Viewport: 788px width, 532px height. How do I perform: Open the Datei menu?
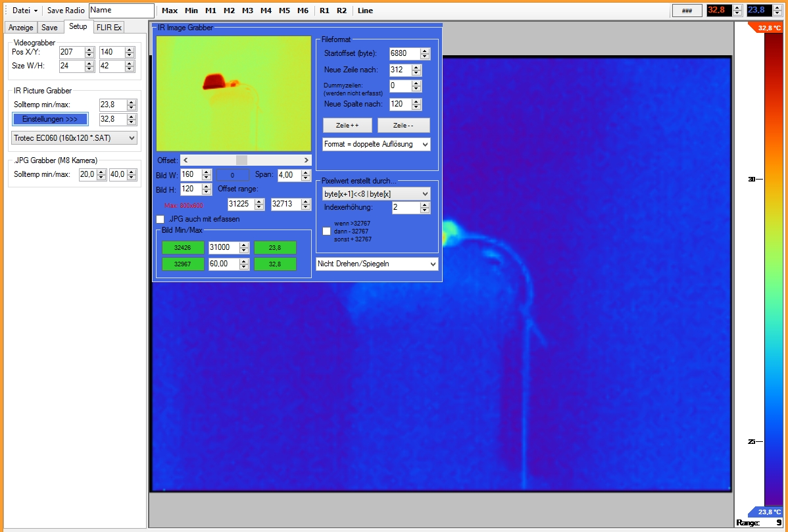[25, 11]
